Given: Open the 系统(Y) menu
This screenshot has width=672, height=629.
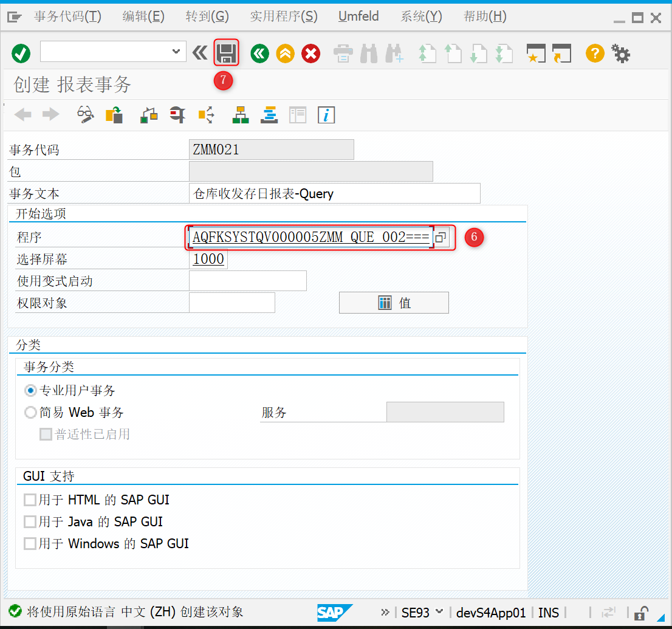Looking at the screenshot, I should 420,16.
